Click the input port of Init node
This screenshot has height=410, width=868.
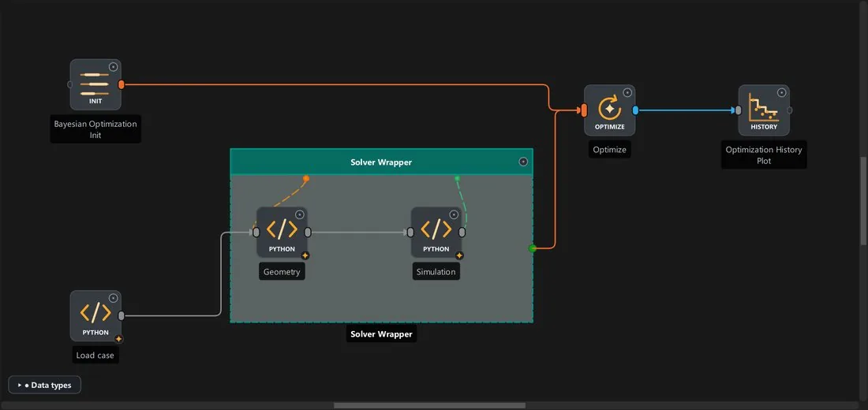click(x=69, y=84)
